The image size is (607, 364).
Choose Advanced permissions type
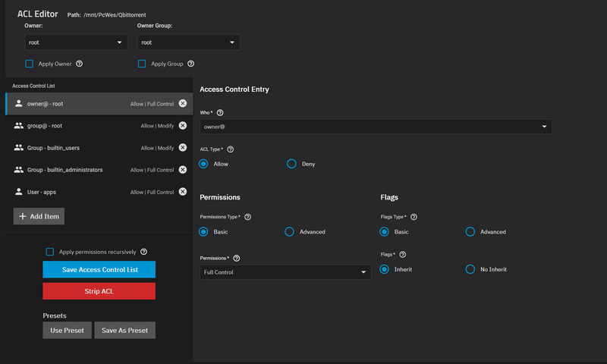click(x=289, y=232)
